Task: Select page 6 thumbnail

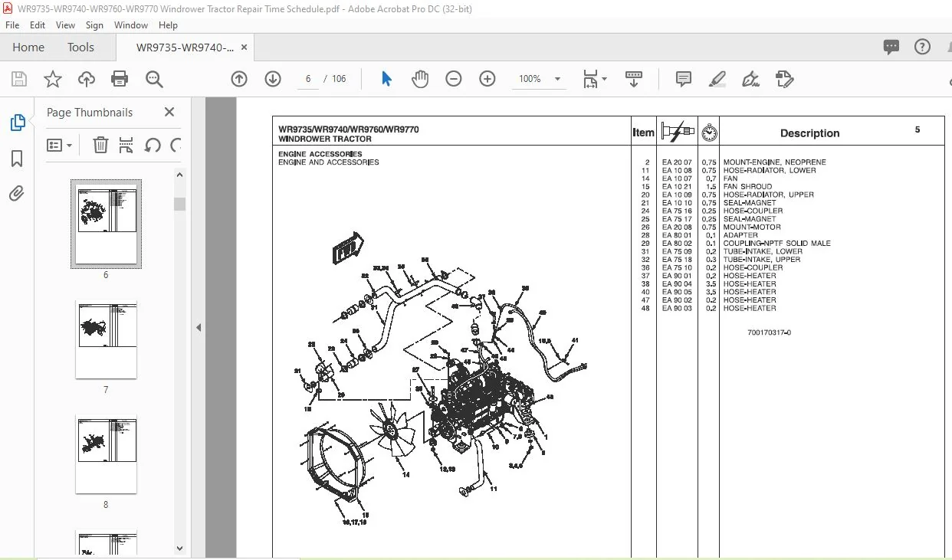Action: [x=106, y=224]
